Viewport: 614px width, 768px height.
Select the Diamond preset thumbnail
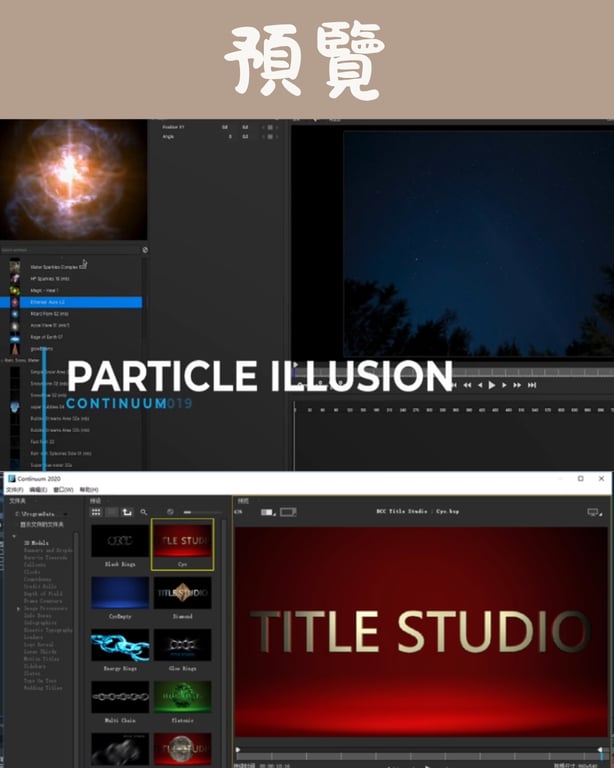183,593
